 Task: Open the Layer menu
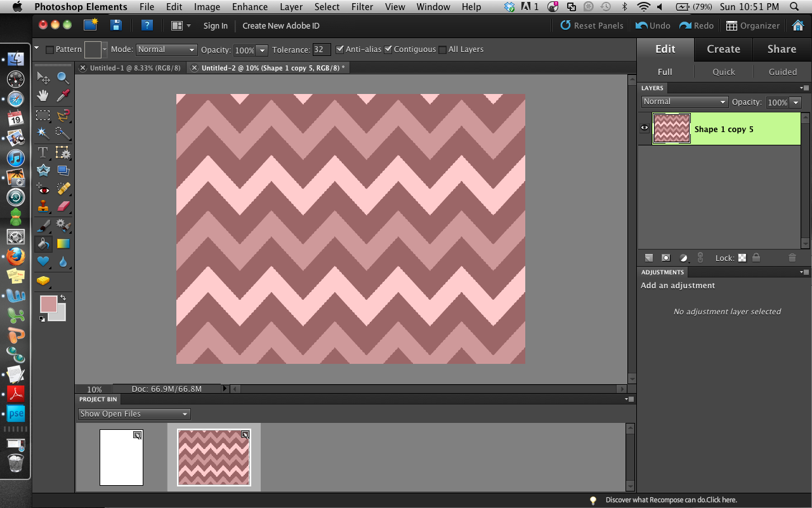pos(291,7)
